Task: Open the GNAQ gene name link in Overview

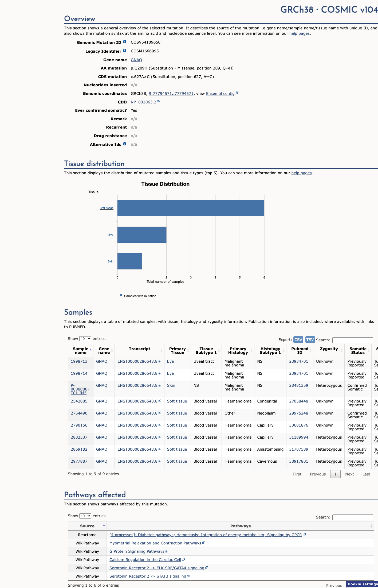Action: pos(136,60)
